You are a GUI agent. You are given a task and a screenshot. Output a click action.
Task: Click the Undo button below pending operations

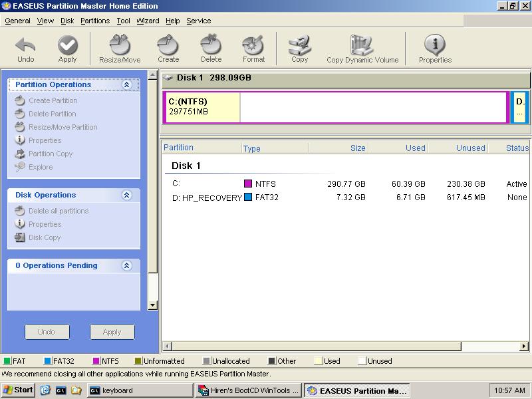click(x=47, y=331)
